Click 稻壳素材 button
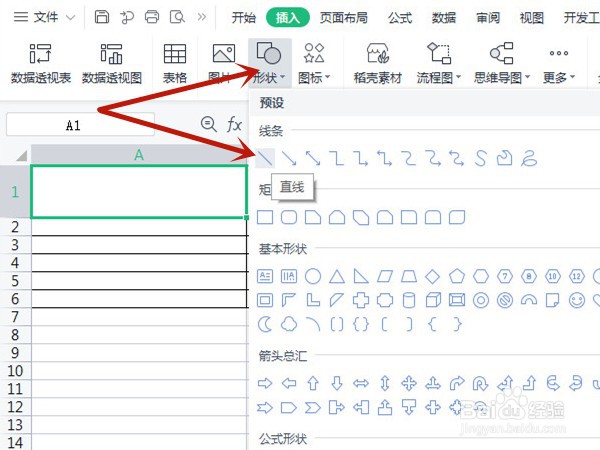Viewport: 600px width, 450px height. (378, 63)
